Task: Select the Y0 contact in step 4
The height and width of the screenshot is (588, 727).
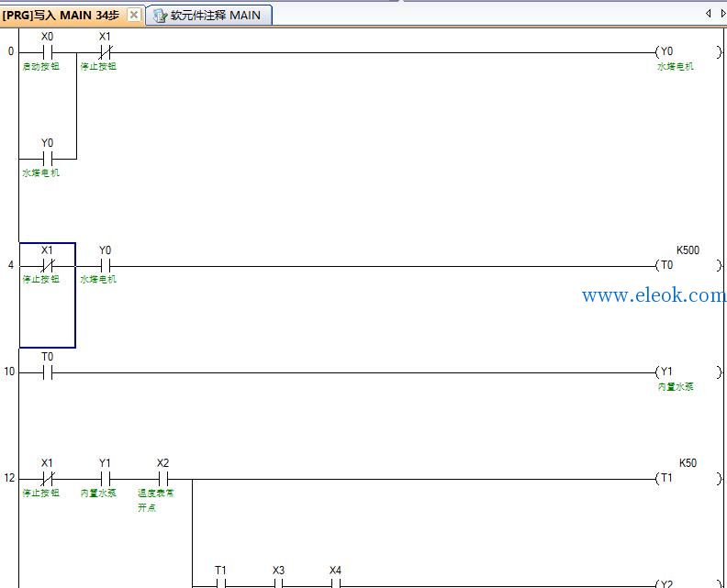Action: coord(106,266)
